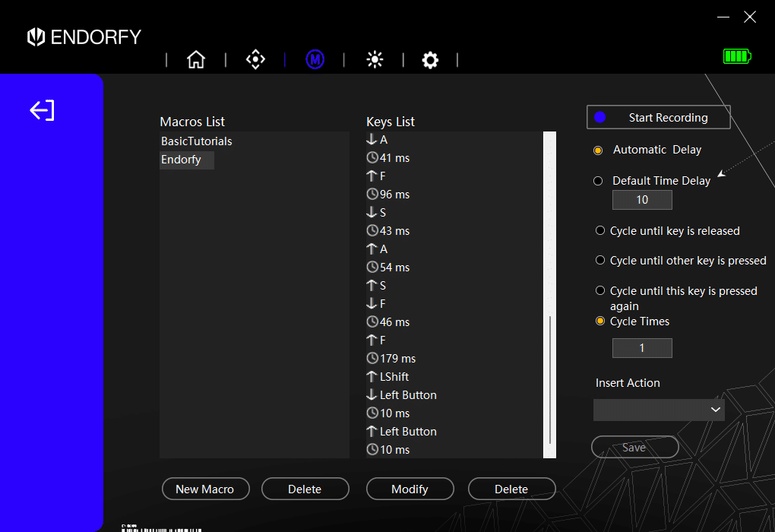775x532 pixels.
Task: Select Default Time Delay radio button
Action: pyautogui.click(x=598, y=181)
